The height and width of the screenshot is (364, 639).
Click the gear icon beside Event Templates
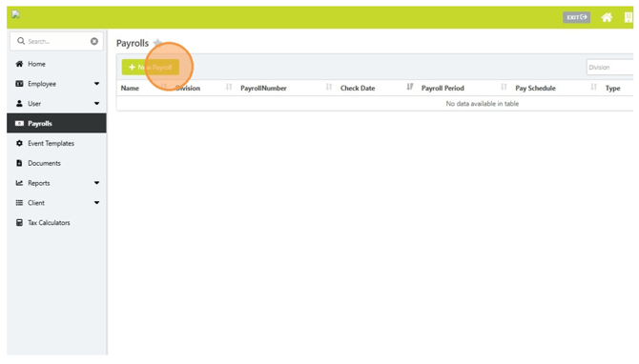(19, 143)
